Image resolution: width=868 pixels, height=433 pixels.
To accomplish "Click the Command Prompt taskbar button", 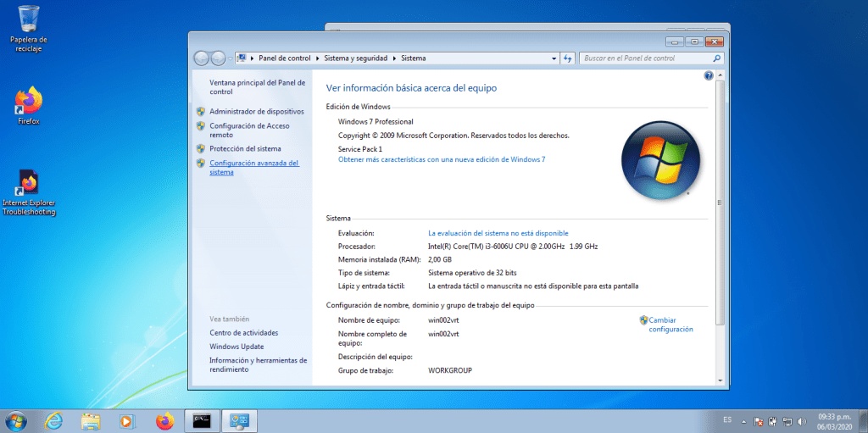I will 202,420.
